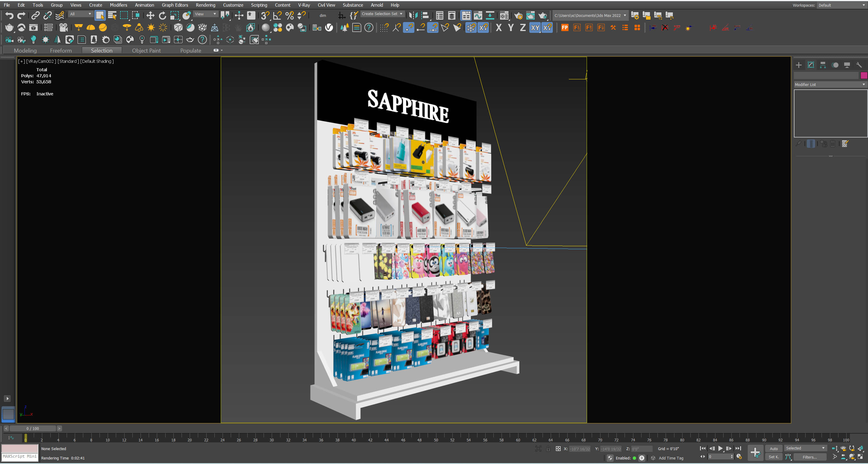Image resolution: width=868 pixels, height=464 pixels.
Task: Click the Set K. button
Action: point(774,457)
